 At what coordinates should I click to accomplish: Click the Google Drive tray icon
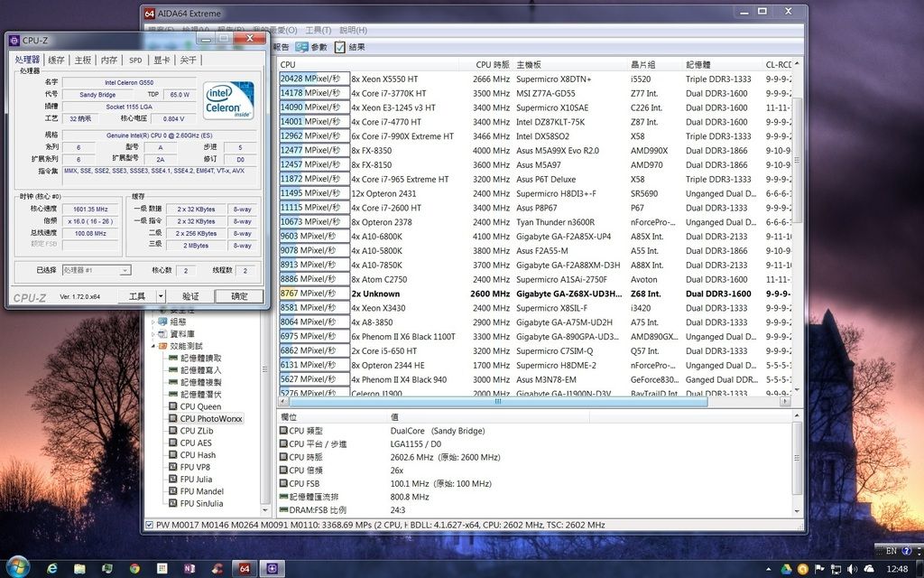[786, 569]
